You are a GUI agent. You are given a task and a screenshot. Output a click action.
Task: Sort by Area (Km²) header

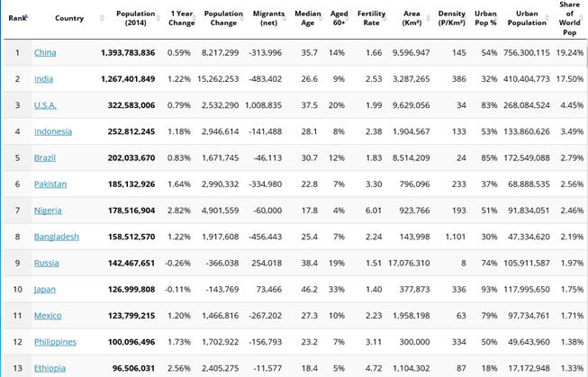pyautogui.click(x=412, y=18)
